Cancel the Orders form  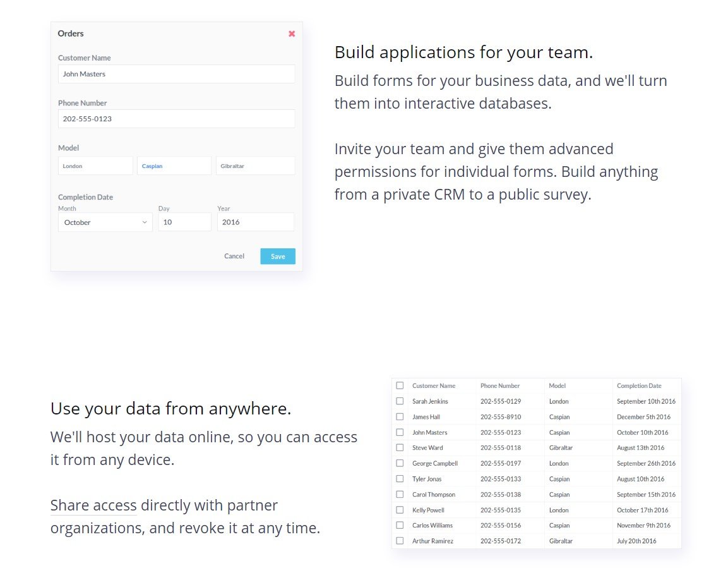(x=234, y=256)
